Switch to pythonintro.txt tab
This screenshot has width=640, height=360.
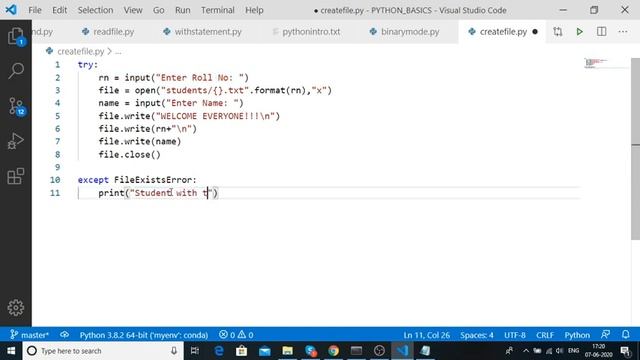306,31
